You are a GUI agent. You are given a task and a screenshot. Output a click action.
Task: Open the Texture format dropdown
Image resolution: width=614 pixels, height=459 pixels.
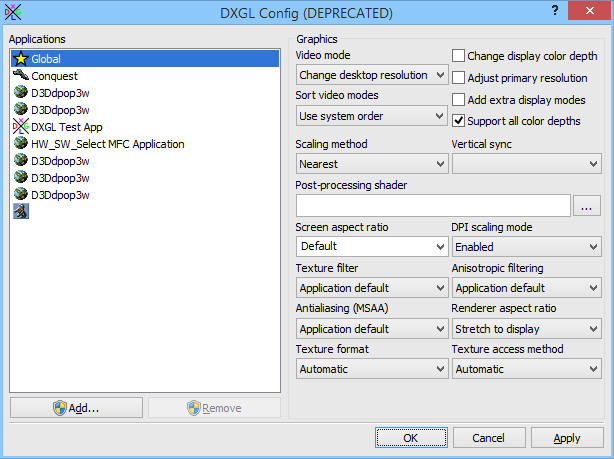[372, 369]
